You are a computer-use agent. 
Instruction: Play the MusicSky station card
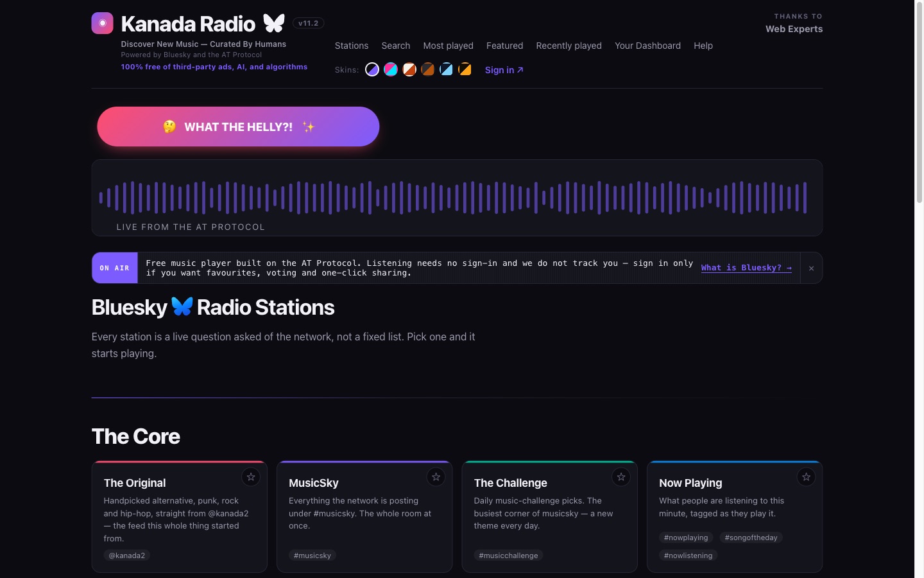coord(364,516)
